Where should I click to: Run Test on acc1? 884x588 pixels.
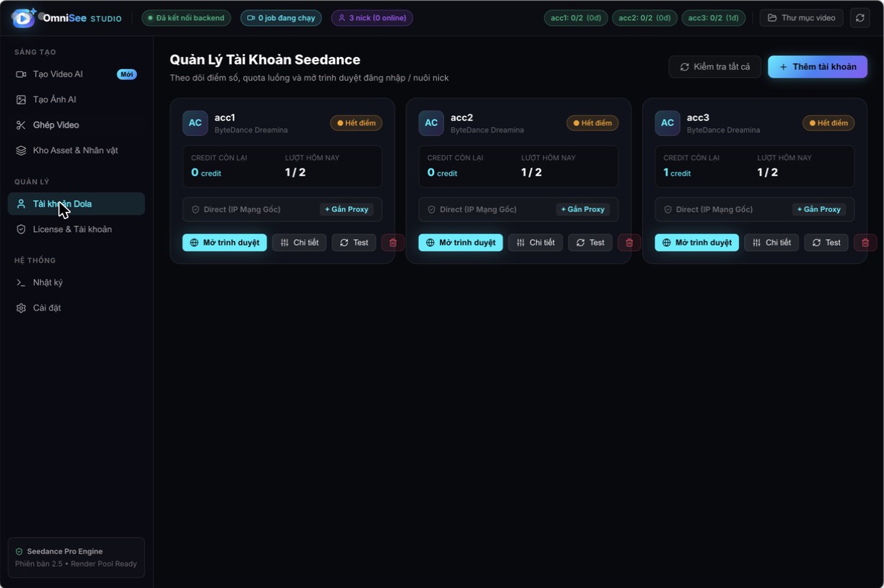click(x=354, y=243)
